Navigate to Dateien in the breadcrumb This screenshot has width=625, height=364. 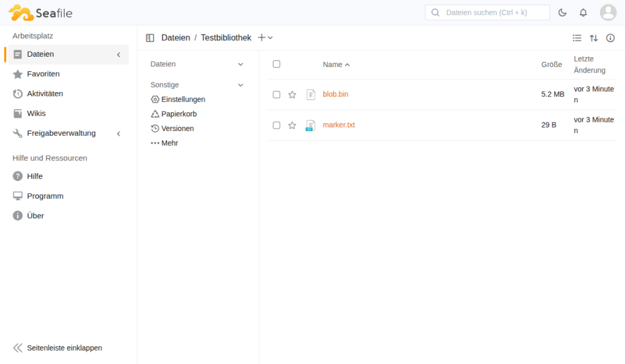click(176, 38)
